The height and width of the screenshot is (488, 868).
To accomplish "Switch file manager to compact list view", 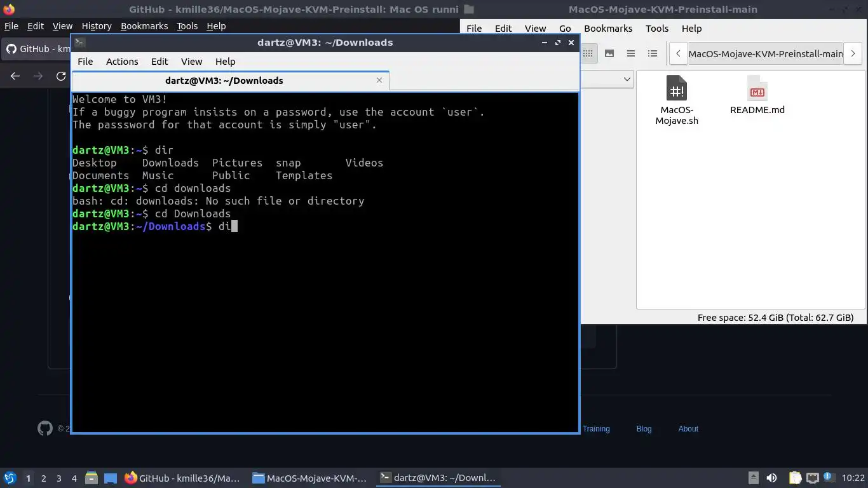I will (x=631, y=53).
